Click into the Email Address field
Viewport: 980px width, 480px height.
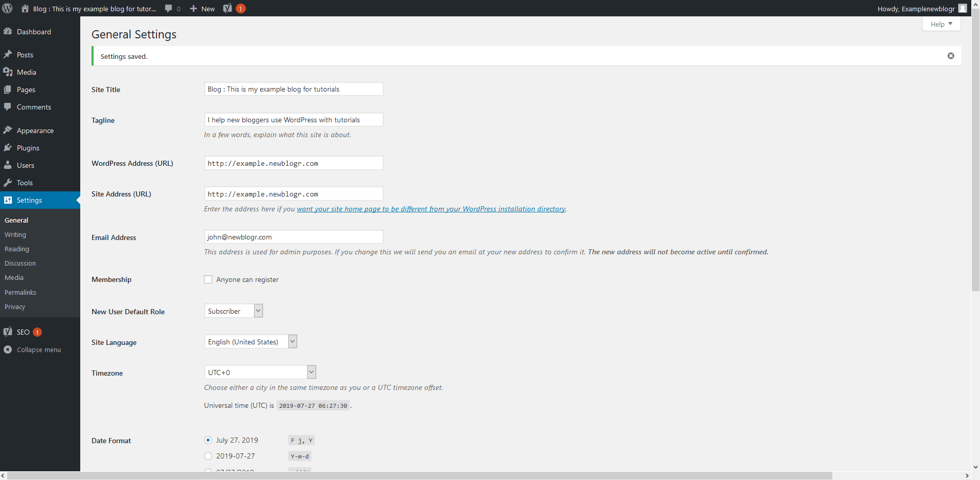(x=293, y=237)
